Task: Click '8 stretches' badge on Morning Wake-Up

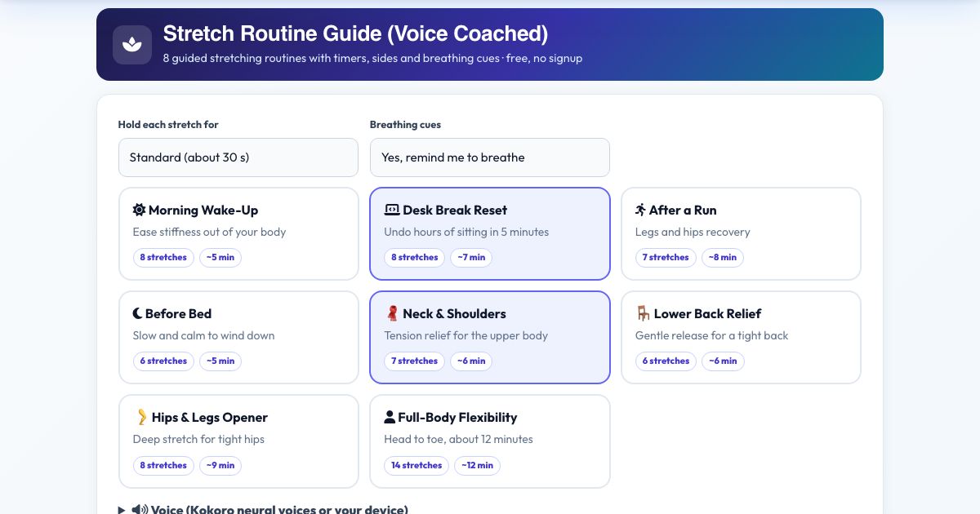Action: coord(163,257)
